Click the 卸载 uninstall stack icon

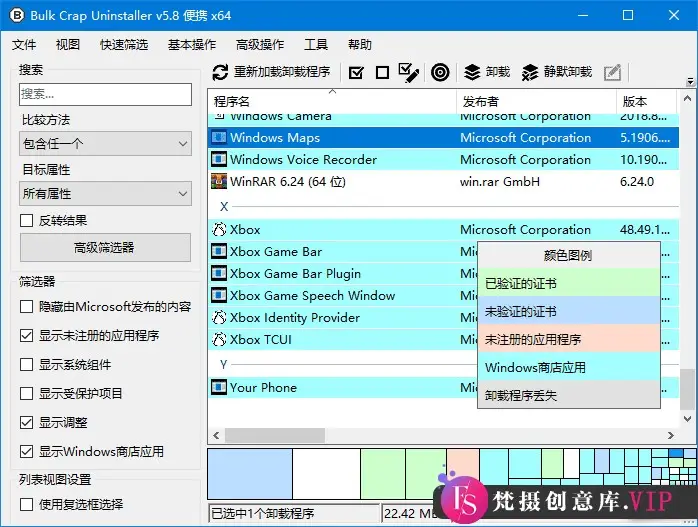472,72
